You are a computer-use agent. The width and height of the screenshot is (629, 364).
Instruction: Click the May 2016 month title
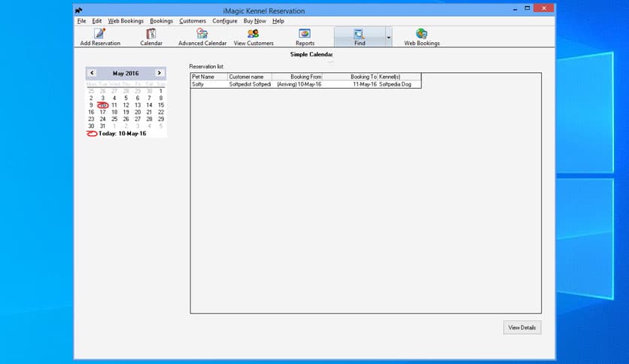pos(126,74)
